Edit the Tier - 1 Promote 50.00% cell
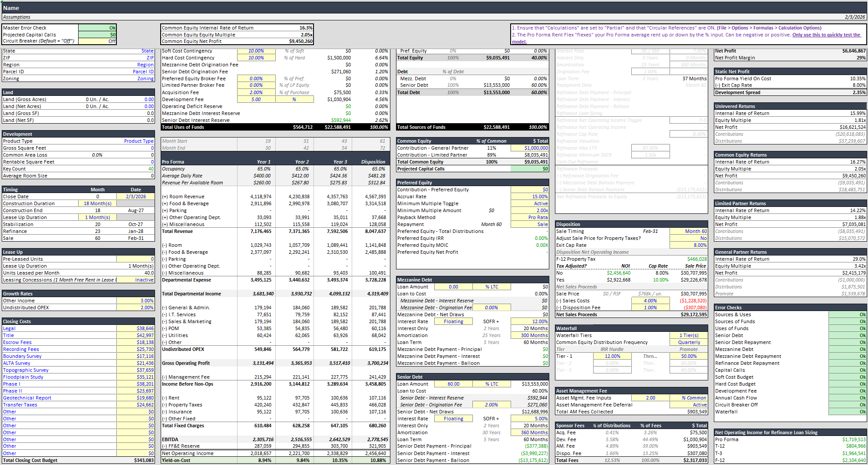Screen dimensions: 868x465 coord(689,356)
